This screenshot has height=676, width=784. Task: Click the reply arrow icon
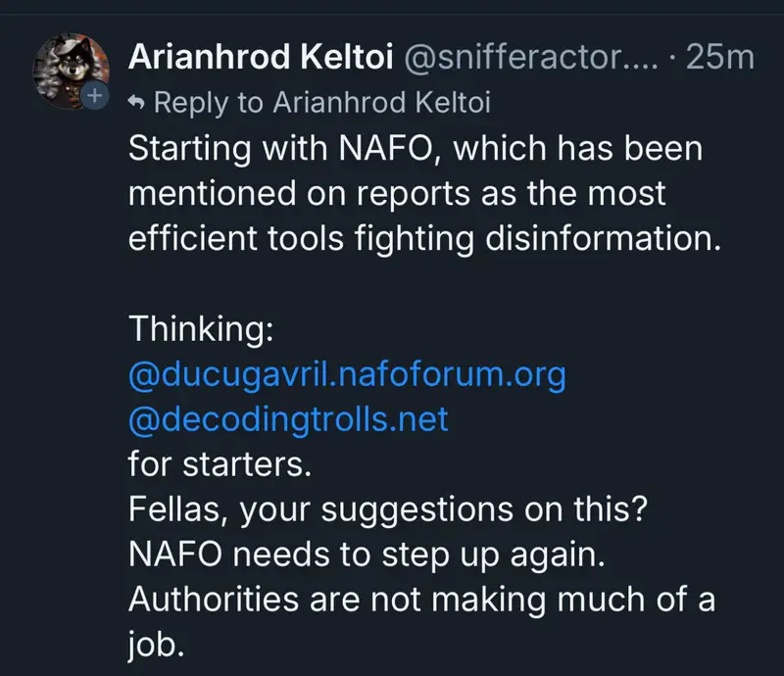[x=138, y=101]
